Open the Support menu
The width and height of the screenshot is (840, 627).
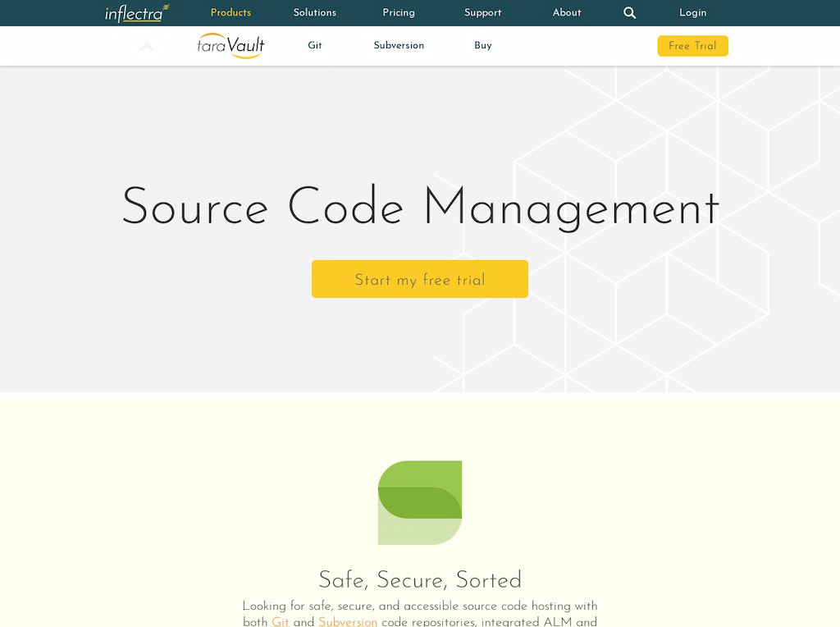(482, 13)
